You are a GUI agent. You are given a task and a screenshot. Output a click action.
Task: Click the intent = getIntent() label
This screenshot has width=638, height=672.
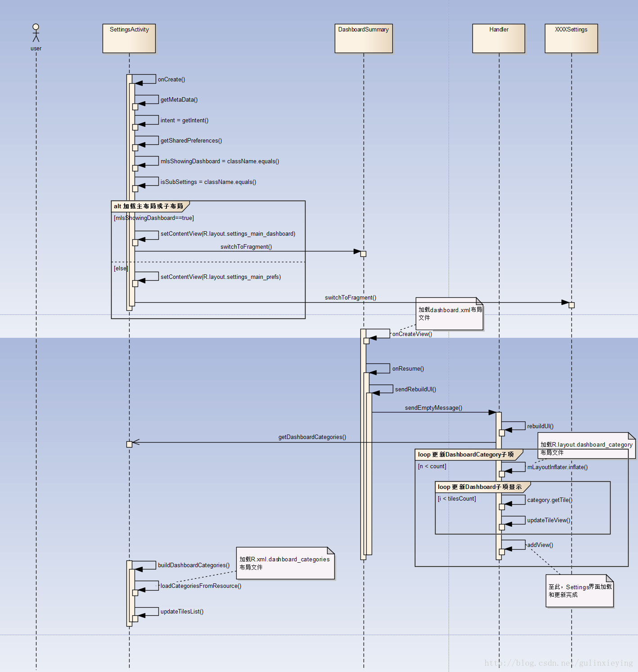pyautogui.click(x=184, y=121)
